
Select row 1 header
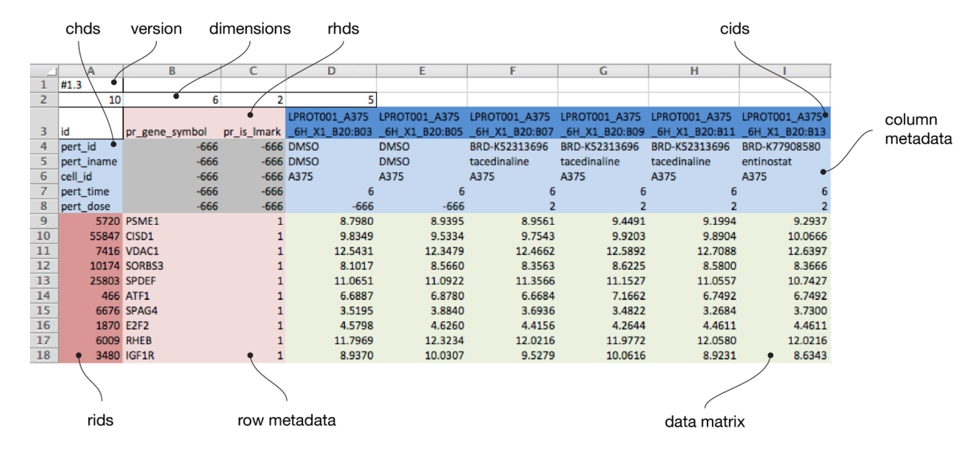coord(44,84)
